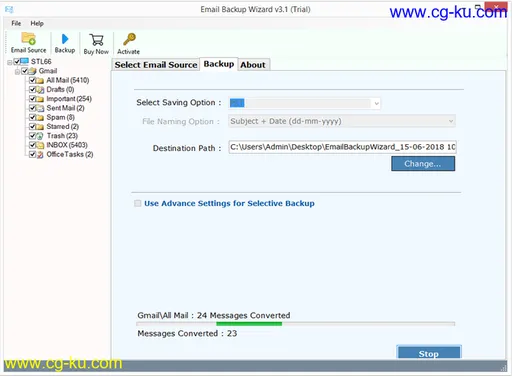Click the Spam folder icon
The width and height of the screenshot is (512, 376).
coord(40,117)
